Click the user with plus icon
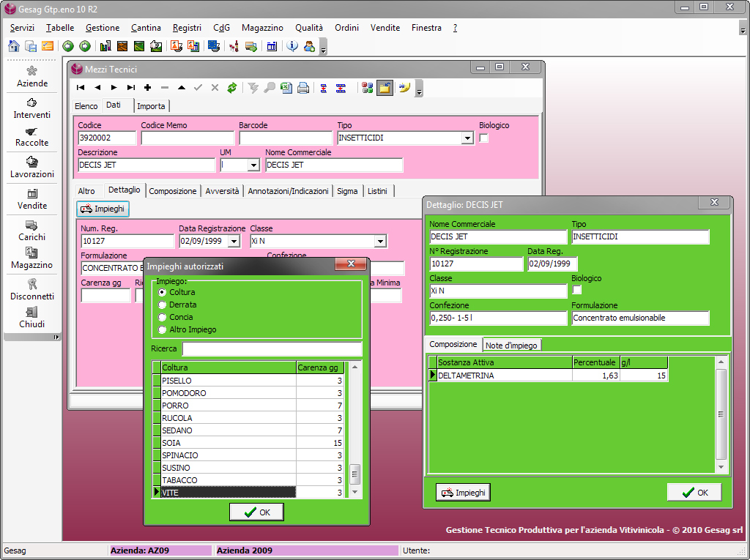This screenshot has width=750, height=560. pos(310,46)
